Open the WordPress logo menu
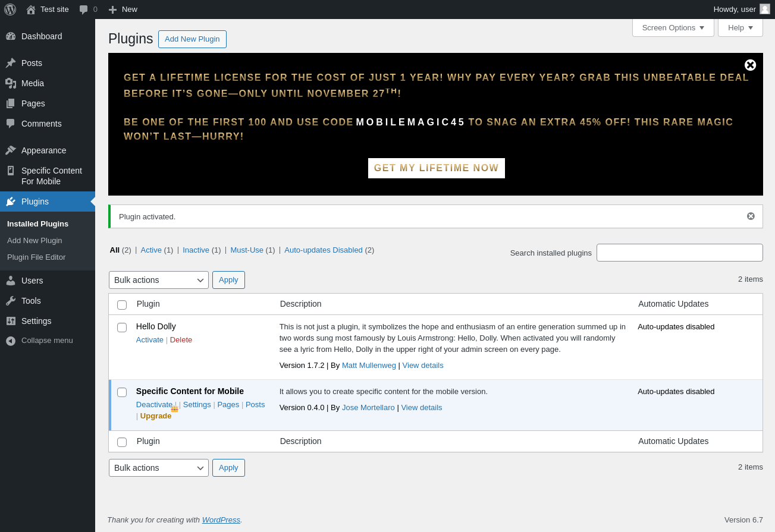Screen dimensions: 775x532 (x=10, y=10)
